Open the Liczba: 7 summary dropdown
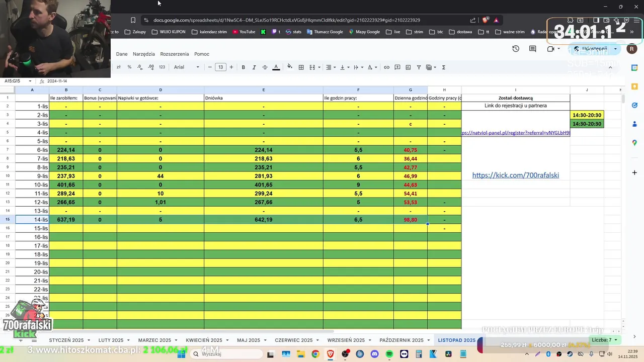 (x=604, y=340)
